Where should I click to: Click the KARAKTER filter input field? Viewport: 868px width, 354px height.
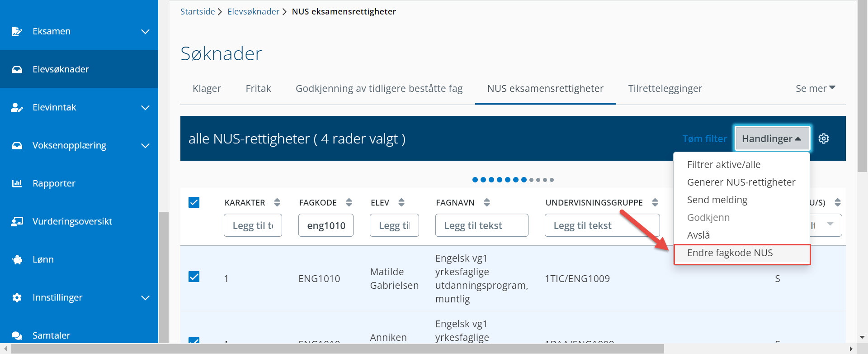click(x=253, y=225)
